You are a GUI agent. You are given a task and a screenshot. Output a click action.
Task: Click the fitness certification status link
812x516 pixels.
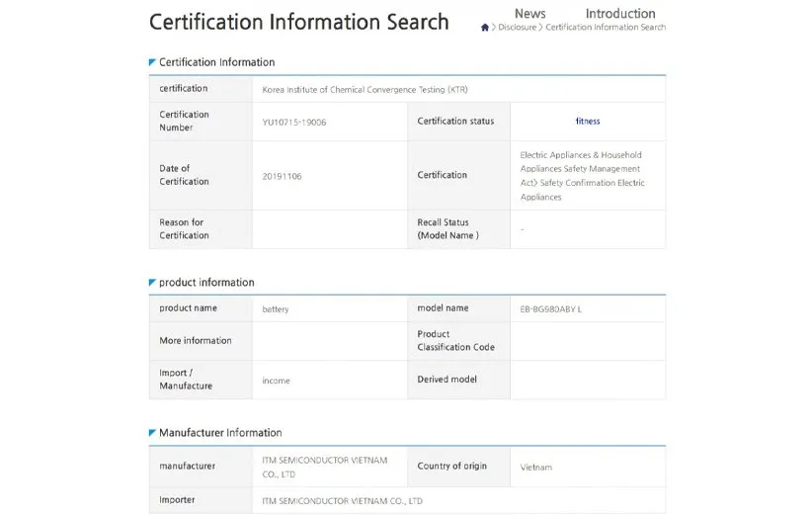click(x=588, y=122)
